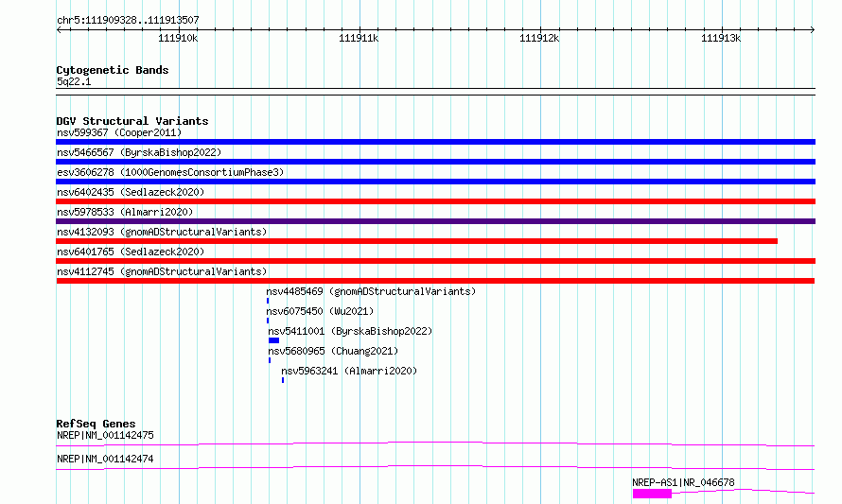842x504 pixels.
Task: Click the small blue mark under nsv6075450
Action: [x=268, y=321]
